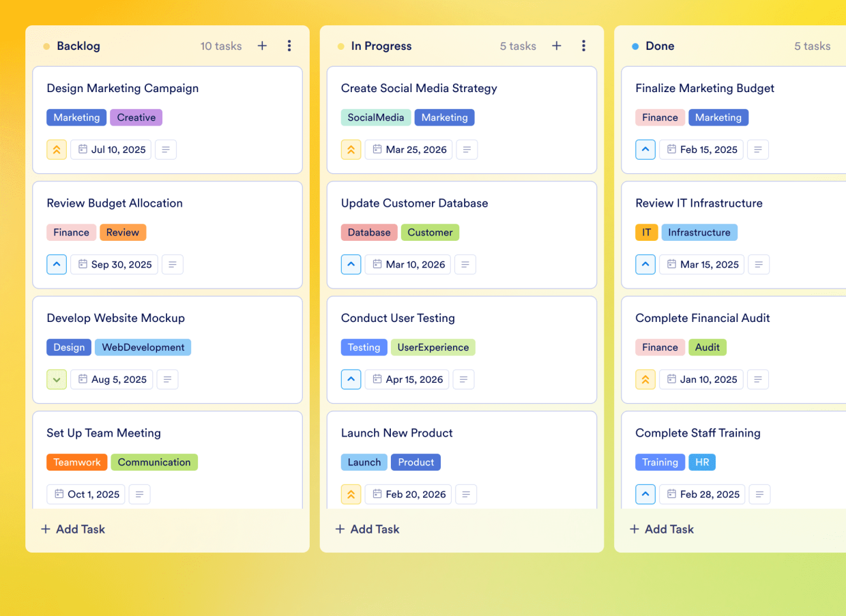Open the In Progress column options menu

[x=584, y=46]
